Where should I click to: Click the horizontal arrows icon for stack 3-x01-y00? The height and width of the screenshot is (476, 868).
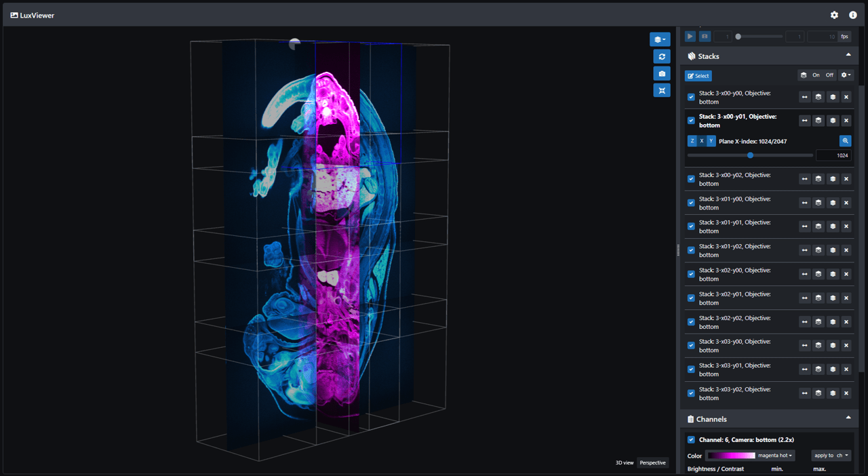click(804, 203)
